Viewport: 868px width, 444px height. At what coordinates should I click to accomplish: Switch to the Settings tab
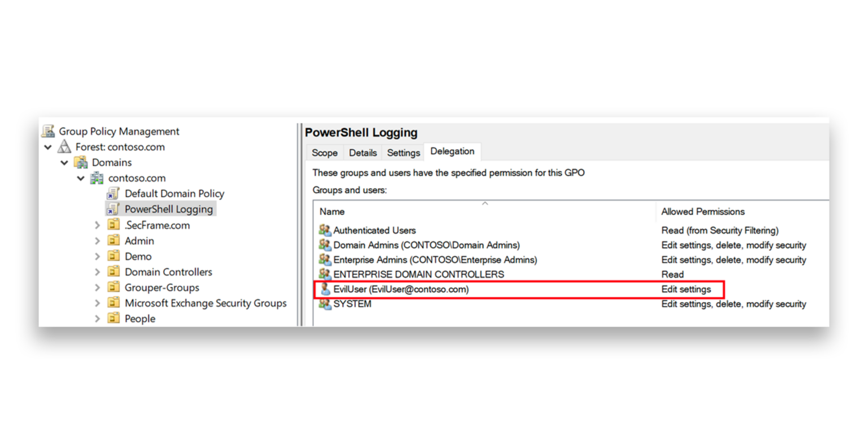tap(403, 152)
